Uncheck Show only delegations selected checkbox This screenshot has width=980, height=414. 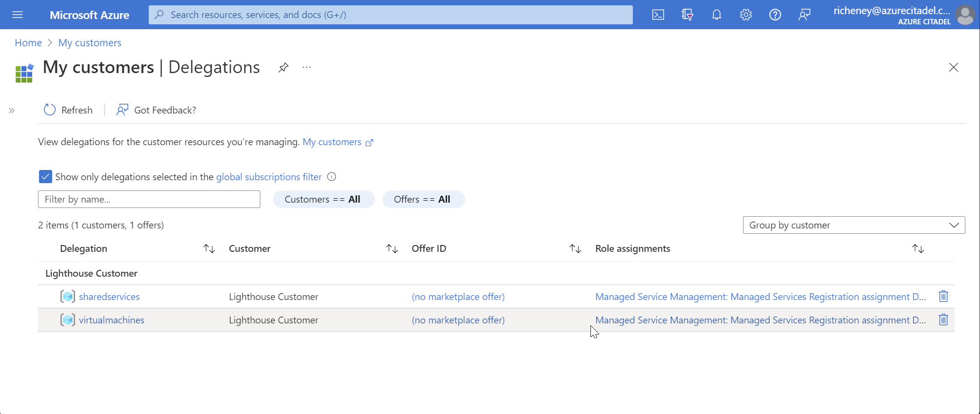(45, 177)
